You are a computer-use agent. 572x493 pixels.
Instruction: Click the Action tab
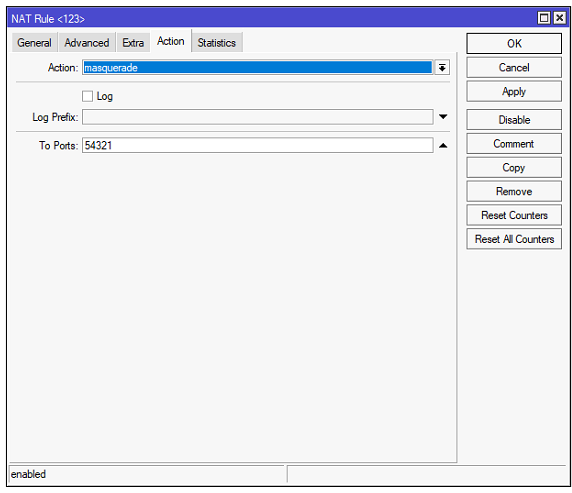tap(171, 41)
